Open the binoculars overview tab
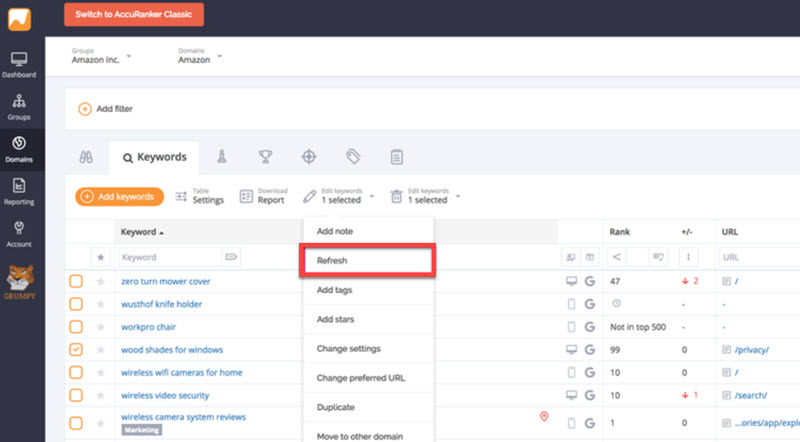The width and height of the screenshot is (800, 442). point(86,157)
